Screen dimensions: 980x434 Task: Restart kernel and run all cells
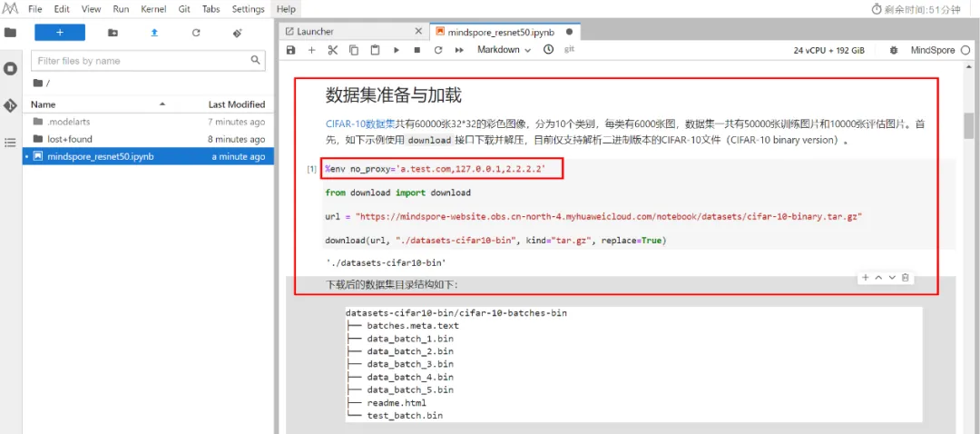tap(458, 50)
